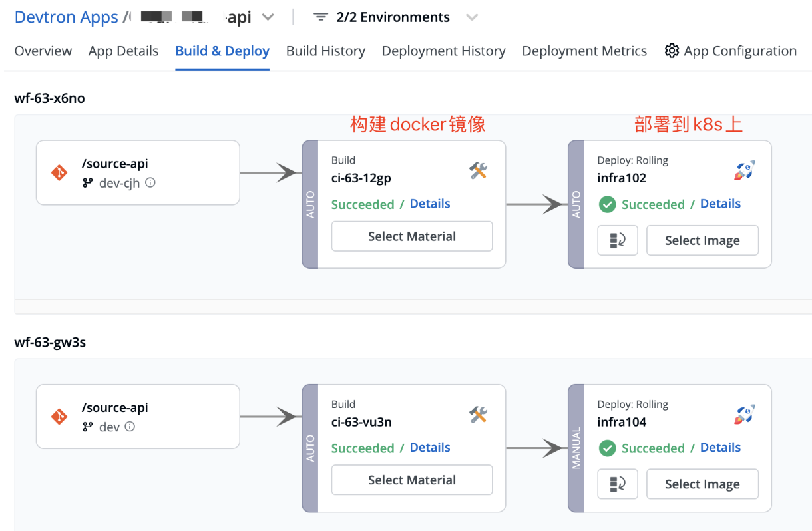Click the App Configuration gear icon

(x=672, y=50)
